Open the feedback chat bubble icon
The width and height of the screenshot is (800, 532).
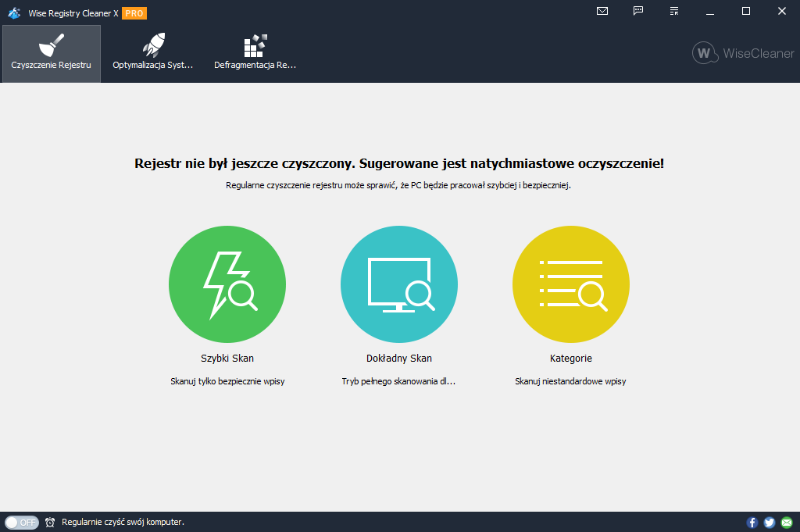pos(638,11)
